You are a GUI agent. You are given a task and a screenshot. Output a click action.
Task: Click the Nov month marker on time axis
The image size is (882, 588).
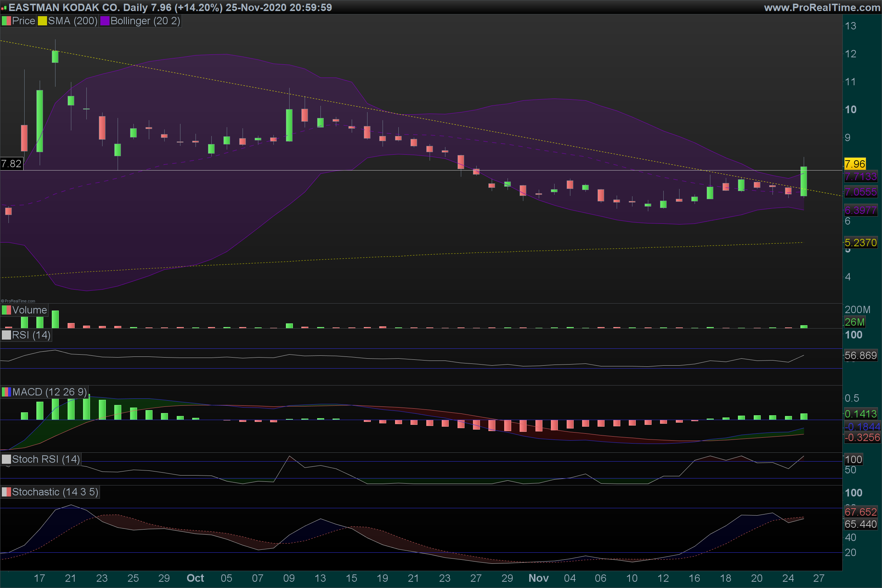[538, 578]
